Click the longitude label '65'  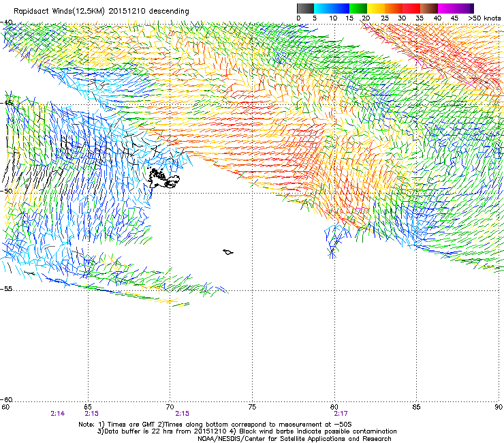88,407
